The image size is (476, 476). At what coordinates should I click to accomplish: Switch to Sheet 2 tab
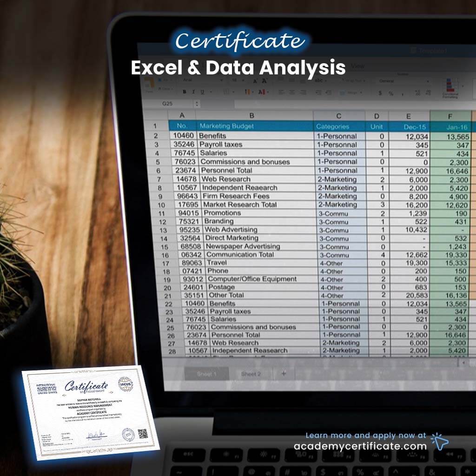coord(251,372)
